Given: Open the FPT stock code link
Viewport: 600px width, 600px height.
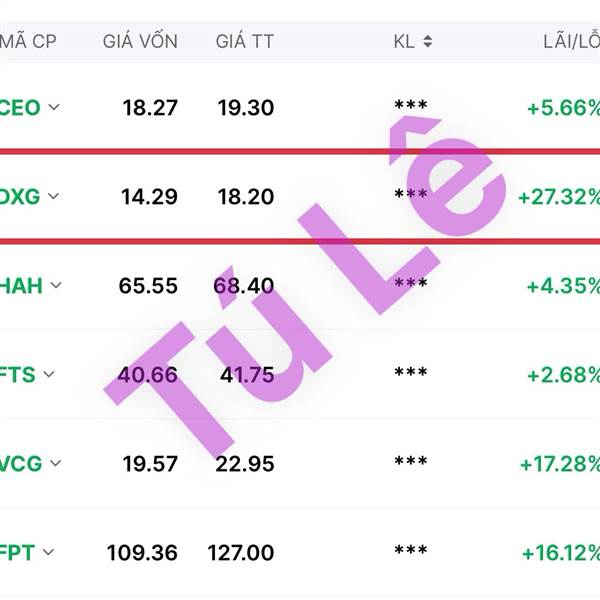Looking at the screenshot, I should tap(20, 551).
